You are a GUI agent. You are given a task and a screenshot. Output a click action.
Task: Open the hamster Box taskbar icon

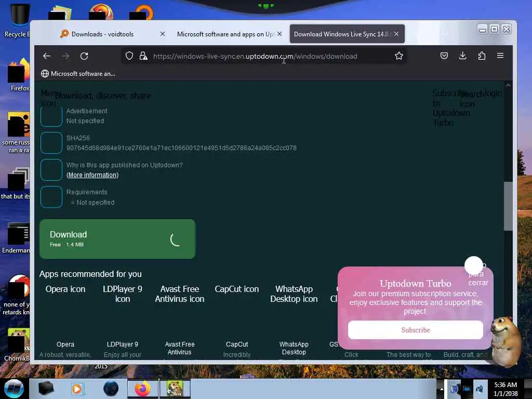(x=175, y=389)
